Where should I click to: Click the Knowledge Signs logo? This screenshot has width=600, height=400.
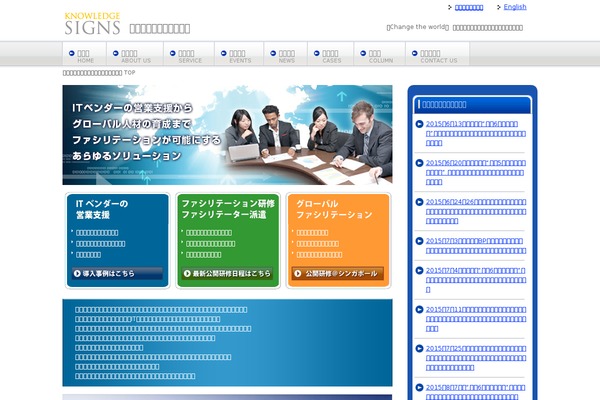coord(92,24)
